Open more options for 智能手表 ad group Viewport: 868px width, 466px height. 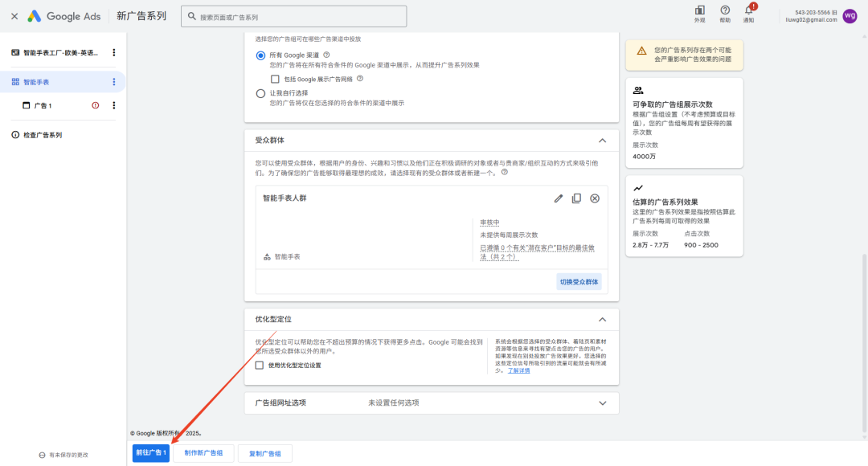point(113,82)
